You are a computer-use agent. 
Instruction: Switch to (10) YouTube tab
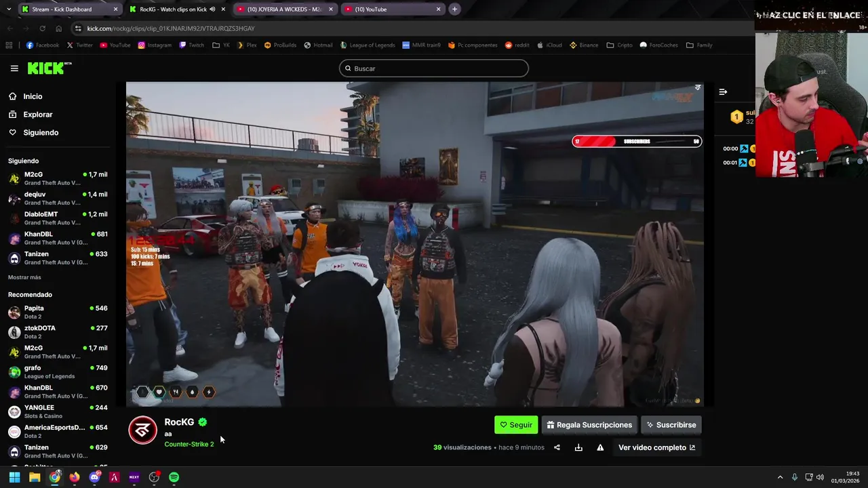click(392, 9)
